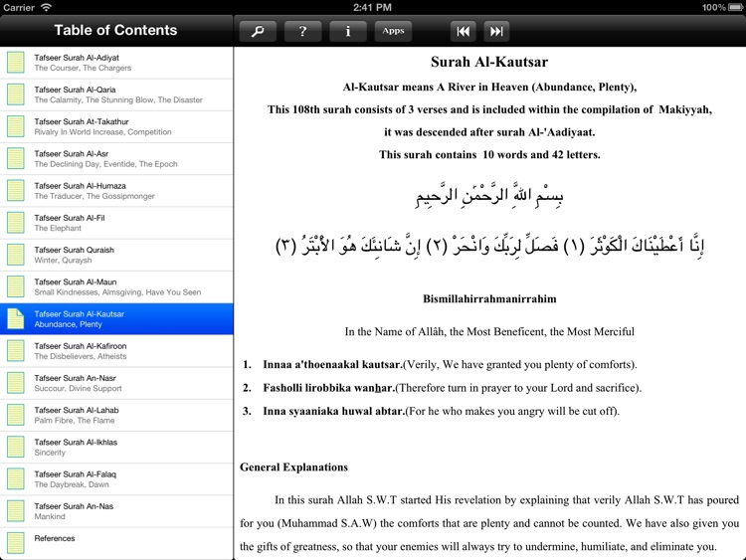Click the General Explanations heading
Screen dimensions: 746x560
293,467
